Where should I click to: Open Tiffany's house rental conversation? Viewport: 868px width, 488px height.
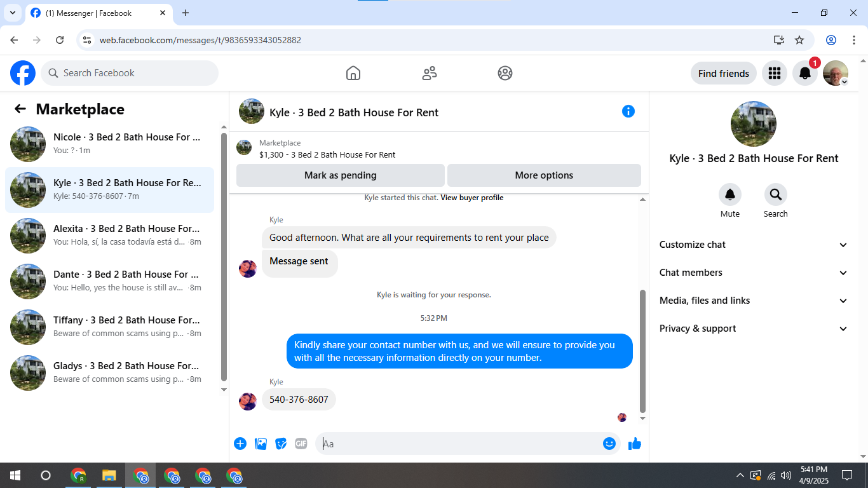click(x=109, y=327)
